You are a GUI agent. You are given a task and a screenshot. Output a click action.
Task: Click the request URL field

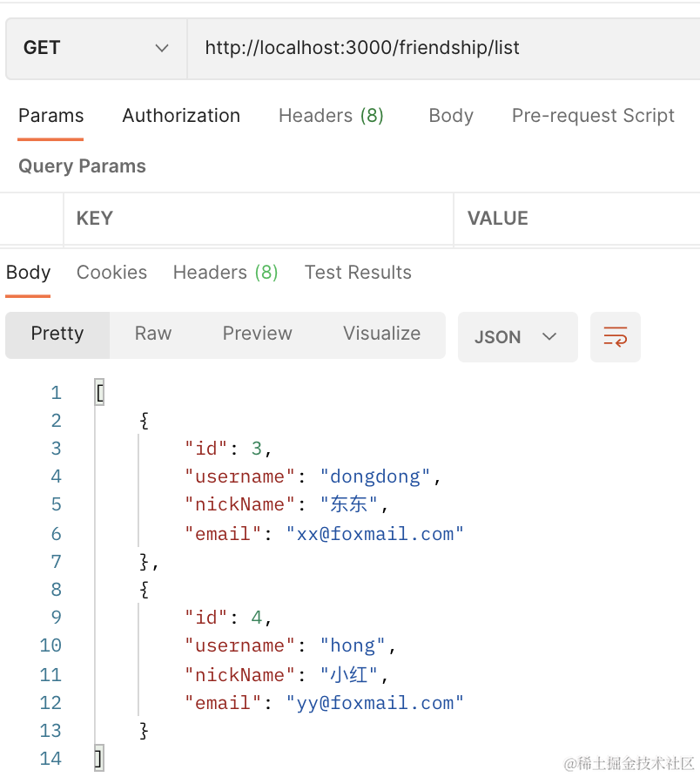pyautogui.click(x=442, y=48)
